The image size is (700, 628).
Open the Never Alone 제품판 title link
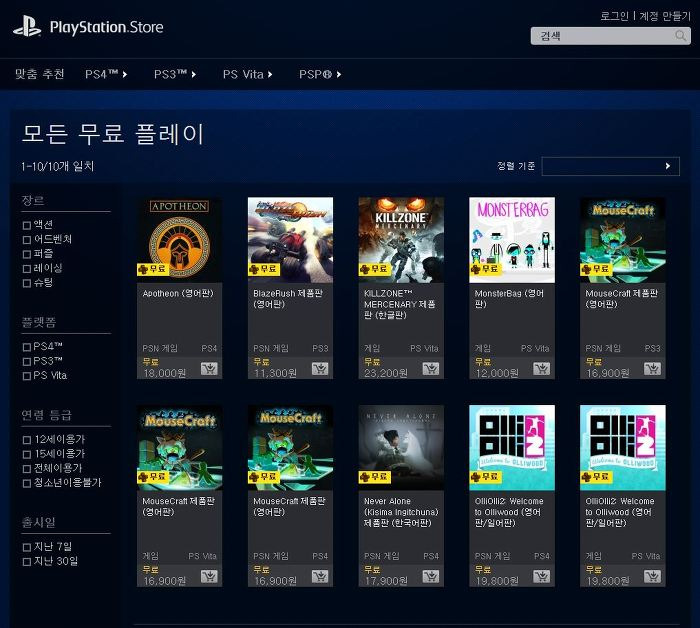click(401, 512)
